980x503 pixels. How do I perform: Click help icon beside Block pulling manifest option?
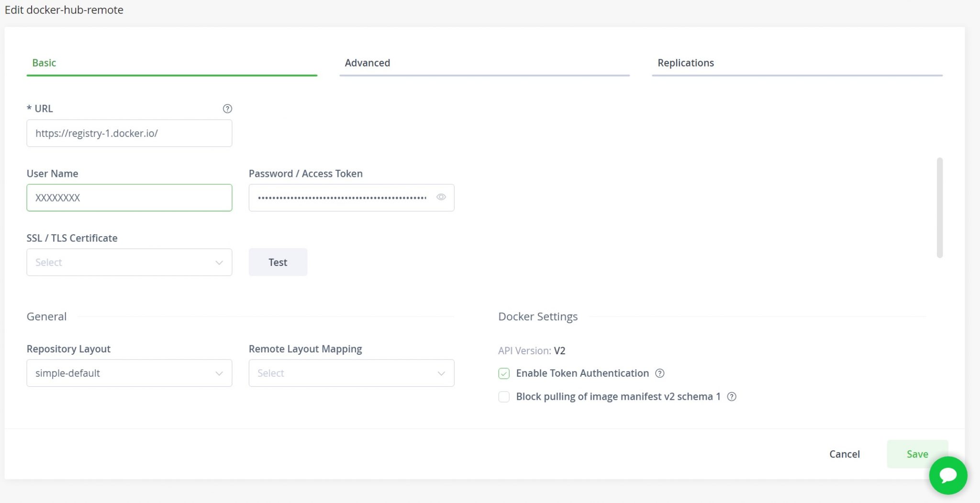pos(731,397)
